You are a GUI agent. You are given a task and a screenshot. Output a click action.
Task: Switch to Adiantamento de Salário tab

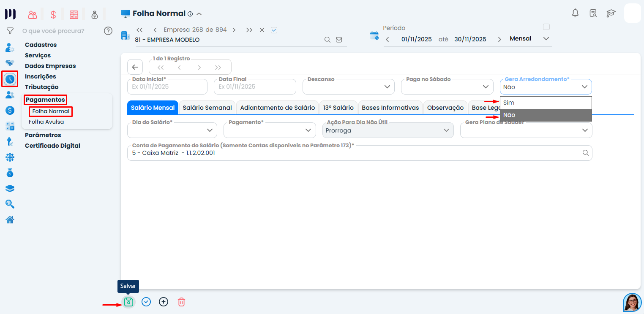[278, 108]
